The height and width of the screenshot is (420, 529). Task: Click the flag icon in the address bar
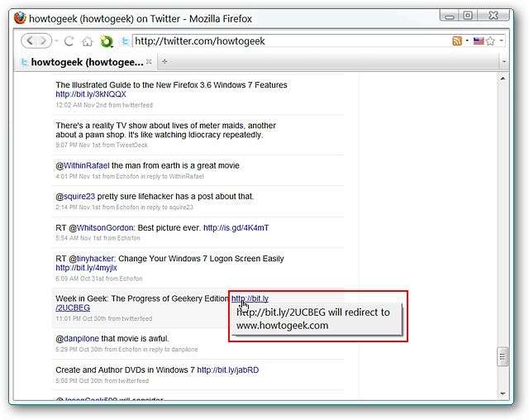[479, 41]
